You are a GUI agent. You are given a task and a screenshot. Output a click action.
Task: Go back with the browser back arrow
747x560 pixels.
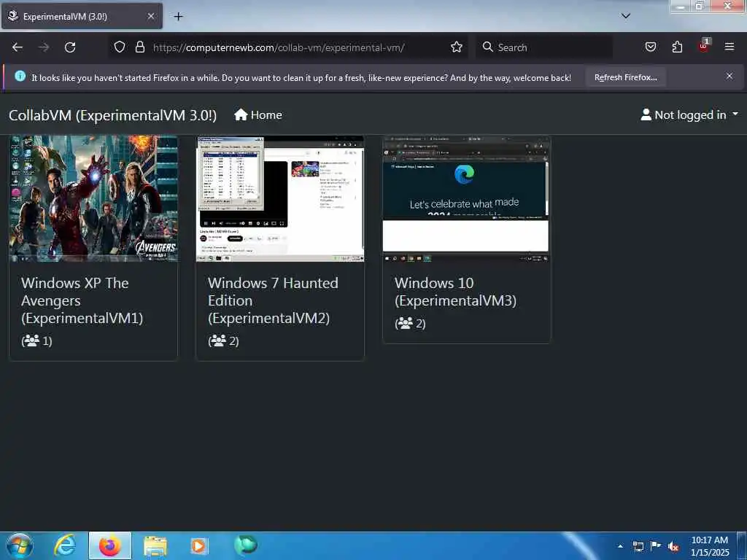click(18, 47)
